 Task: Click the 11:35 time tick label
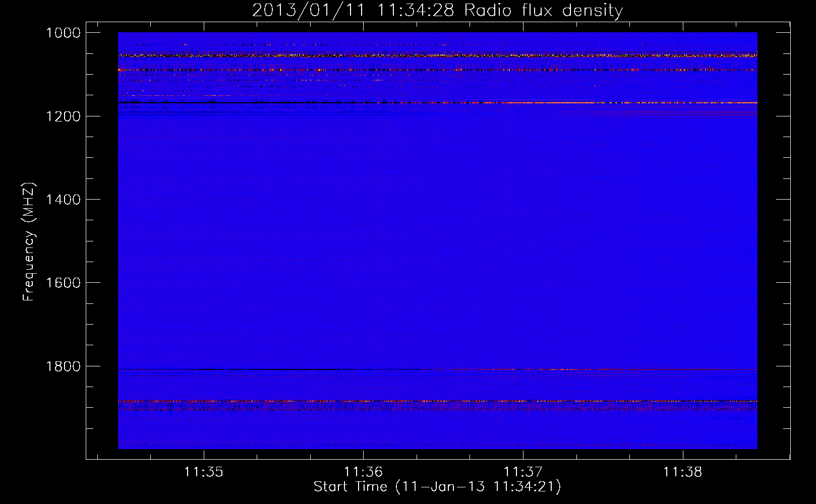tap(204, 472)
